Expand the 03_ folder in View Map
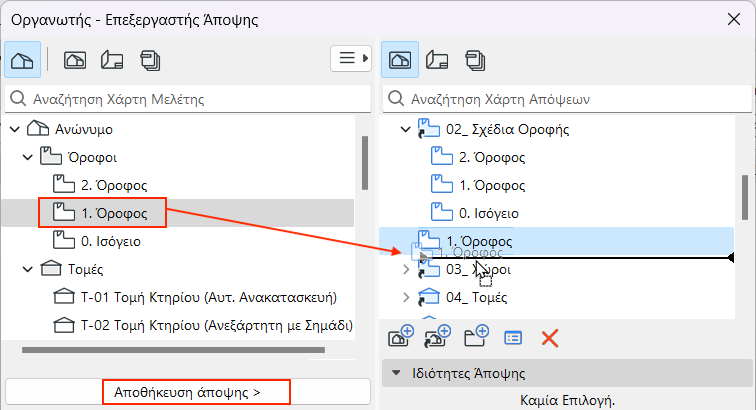 coord(406,269)
